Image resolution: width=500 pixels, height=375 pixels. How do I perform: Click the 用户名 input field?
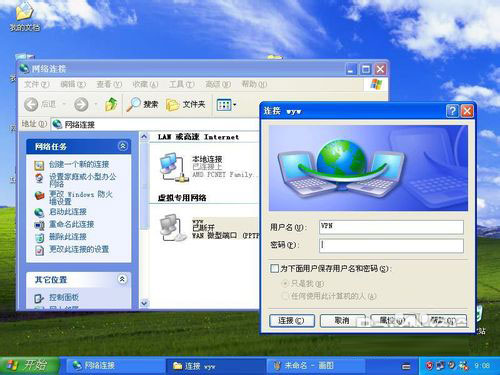pos(391,227)
